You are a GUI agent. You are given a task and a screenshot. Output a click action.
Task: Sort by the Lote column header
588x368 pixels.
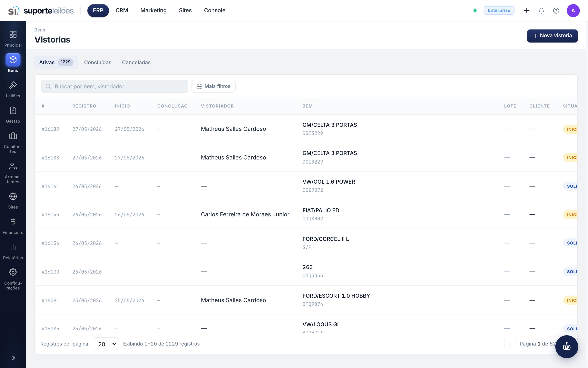[x=510, y=106]
